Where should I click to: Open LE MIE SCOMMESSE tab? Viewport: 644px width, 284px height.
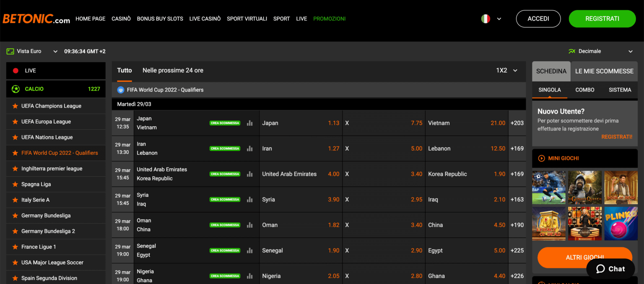click(x=604, y=71)
